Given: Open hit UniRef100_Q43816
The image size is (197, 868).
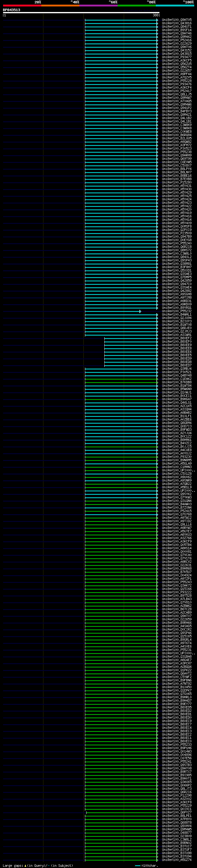Looking at the screenshot, I should [x=176, y=23].
